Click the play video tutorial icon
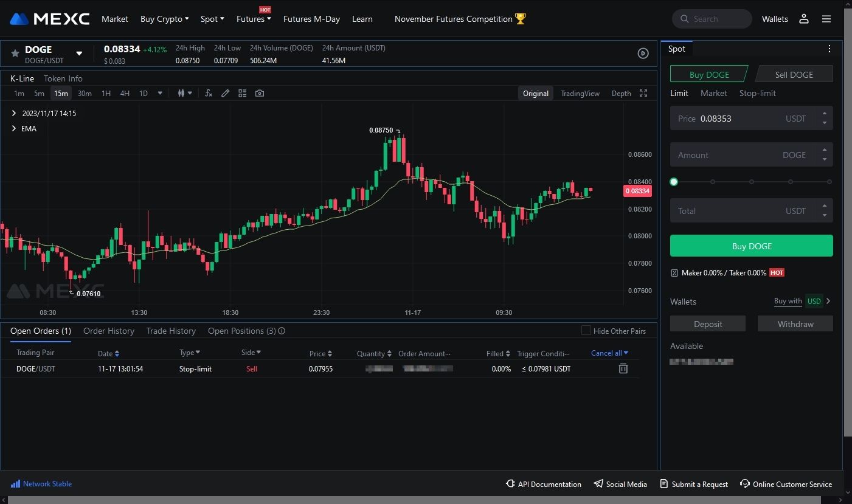Image resolution: width=852 pixels, height=504 pixels. tap(643, 54)
